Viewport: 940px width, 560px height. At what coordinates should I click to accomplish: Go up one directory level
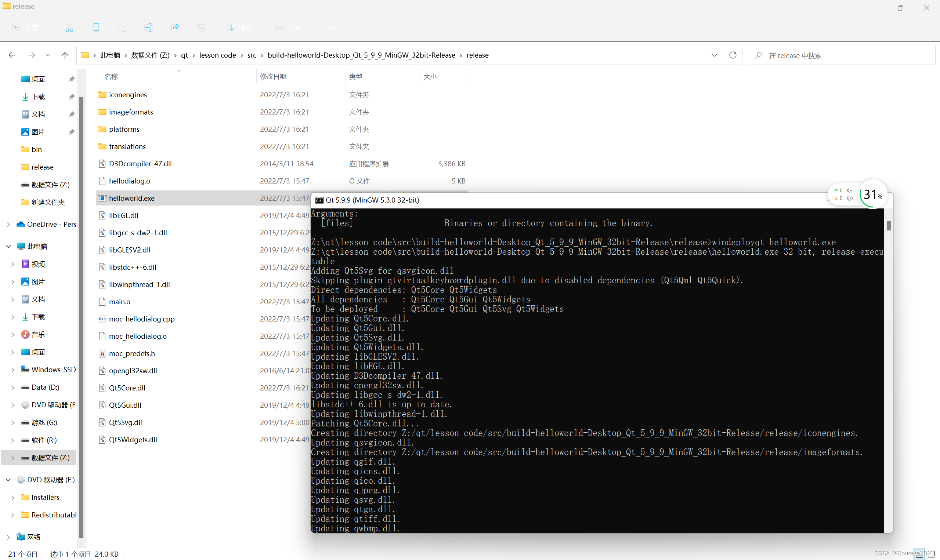click(x=65, y=55)
